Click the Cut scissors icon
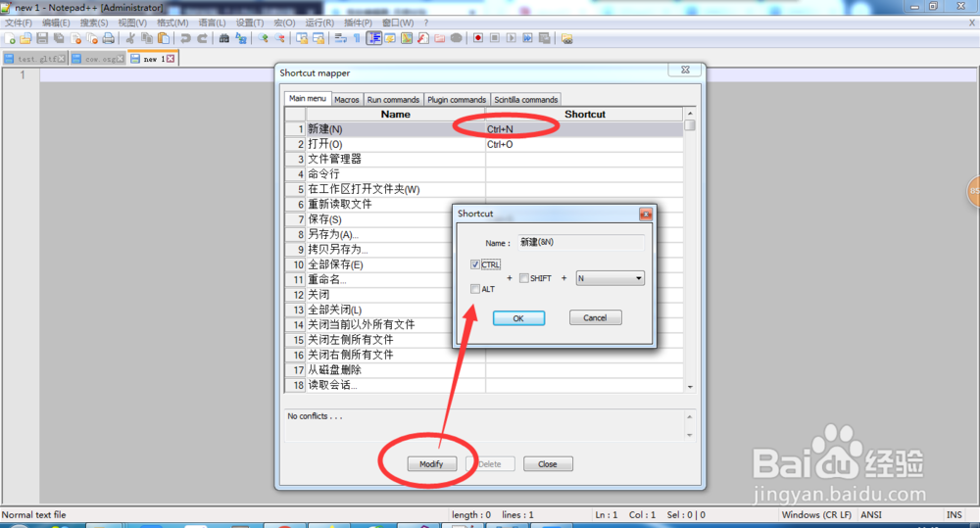The height and width of the screenshot is (528, 980). click(130, 39)
